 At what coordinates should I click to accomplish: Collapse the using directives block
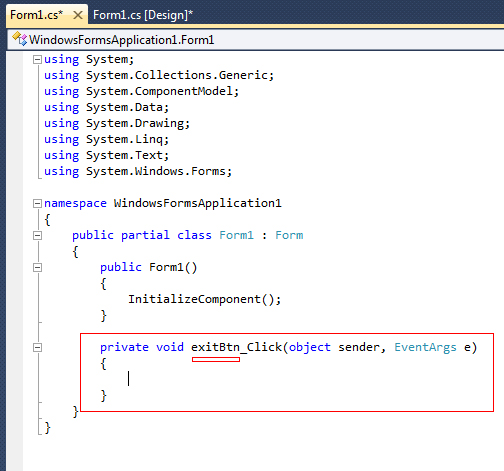37,60
